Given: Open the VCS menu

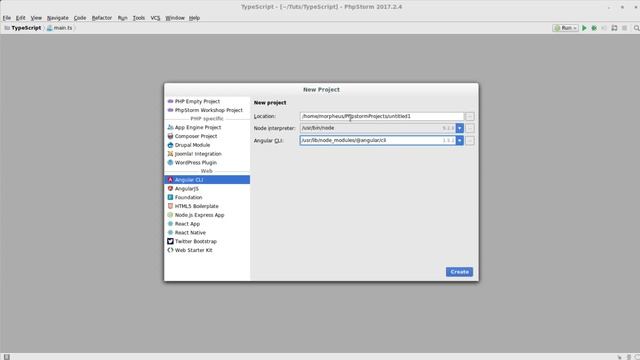Looking at the screenshot, I should (x=155, y=18).
